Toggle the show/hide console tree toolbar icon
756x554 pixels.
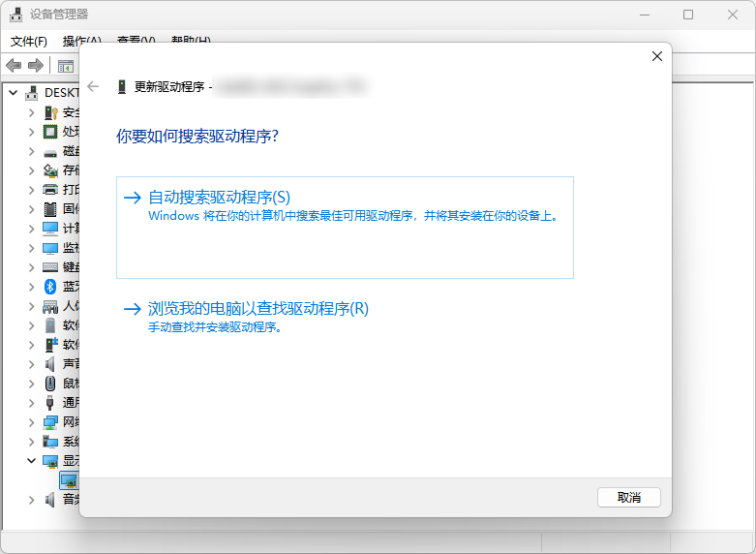[x=66, y=66]
